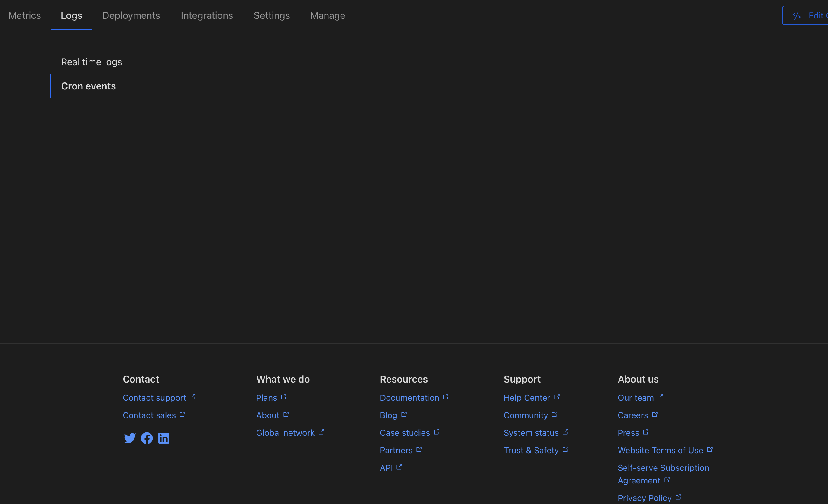828x504 pixels.
Task: Open the Deployments tab
Action: 131,15
